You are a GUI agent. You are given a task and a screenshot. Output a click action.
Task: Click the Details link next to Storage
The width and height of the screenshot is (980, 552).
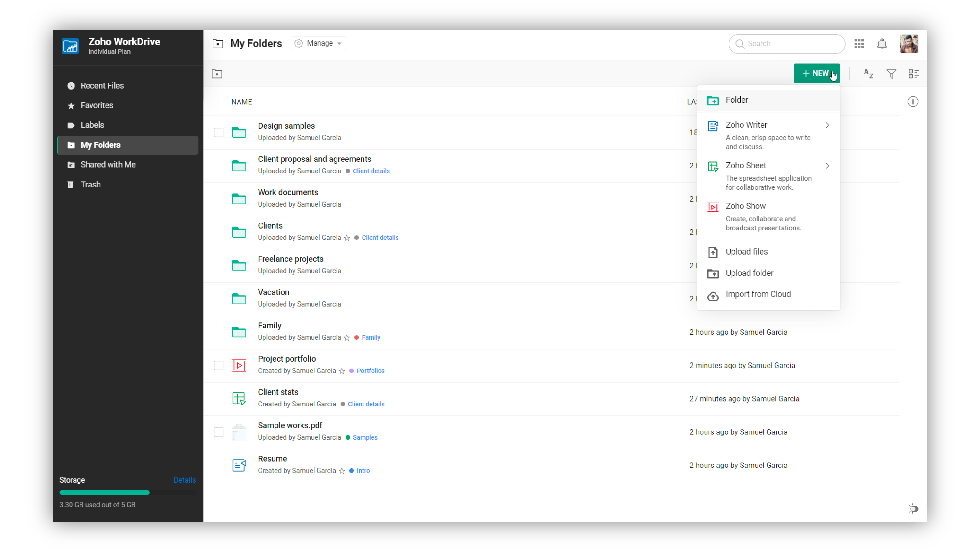point(184,480)
